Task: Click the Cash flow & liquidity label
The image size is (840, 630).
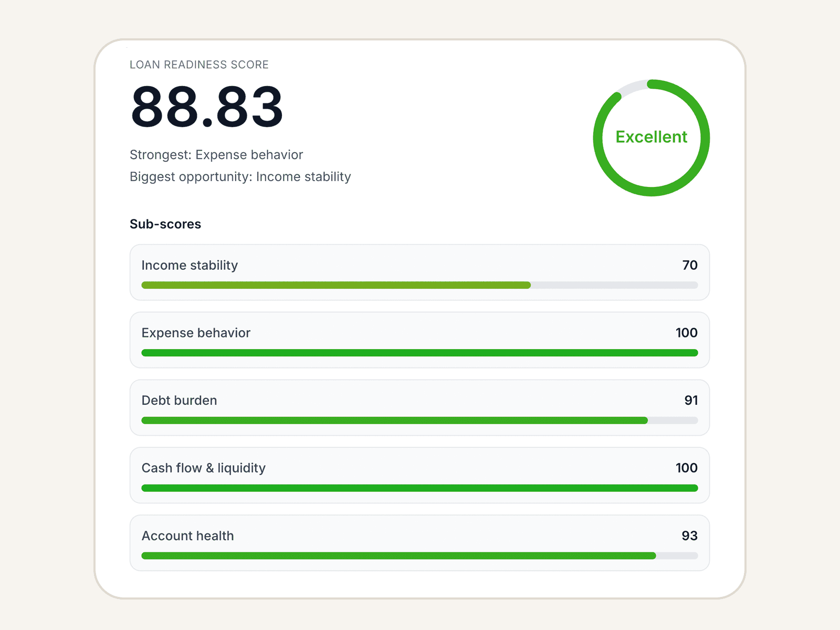Action: 203,468
